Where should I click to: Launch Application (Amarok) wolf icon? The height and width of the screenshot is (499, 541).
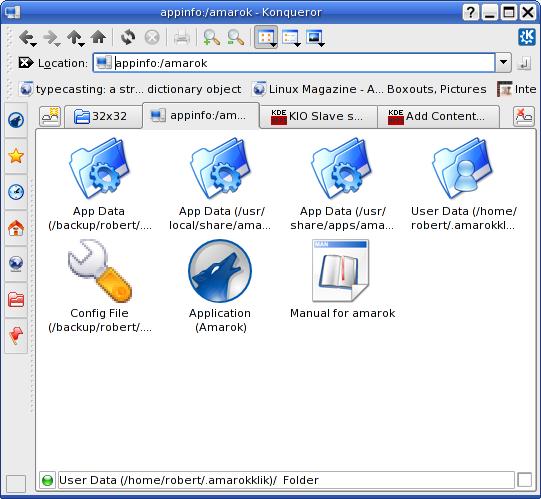pyautogui.click(x=220, y=286)
